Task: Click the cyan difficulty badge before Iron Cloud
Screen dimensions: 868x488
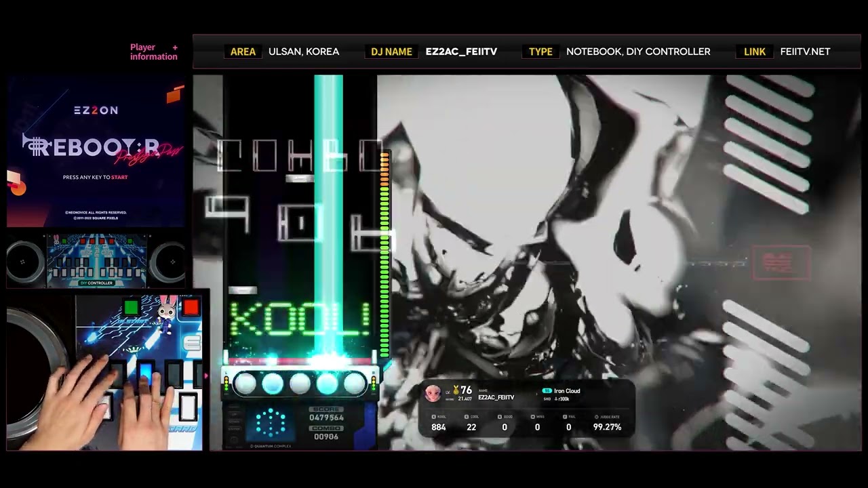Action: point(547,391)
